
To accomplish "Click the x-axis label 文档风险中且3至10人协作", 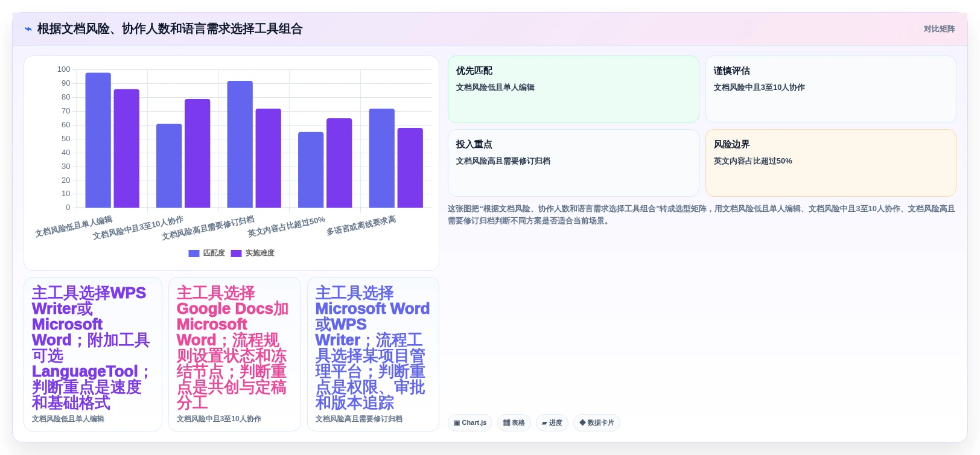I will 138,228.
